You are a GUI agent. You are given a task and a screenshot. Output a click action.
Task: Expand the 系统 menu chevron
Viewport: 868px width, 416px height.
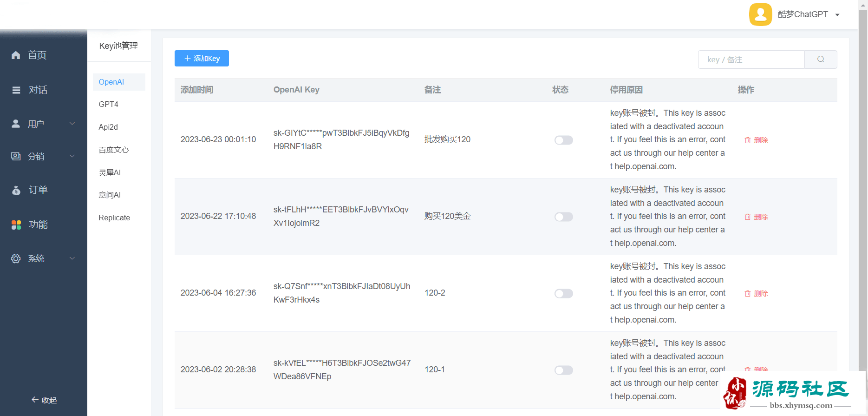coord(72,258)
